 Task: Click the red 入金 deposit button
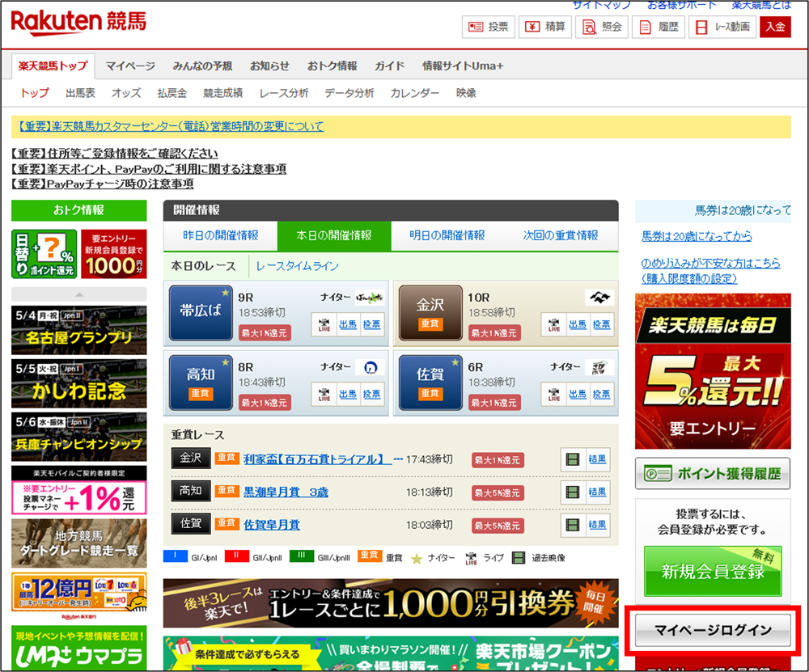tap(775, 27)
